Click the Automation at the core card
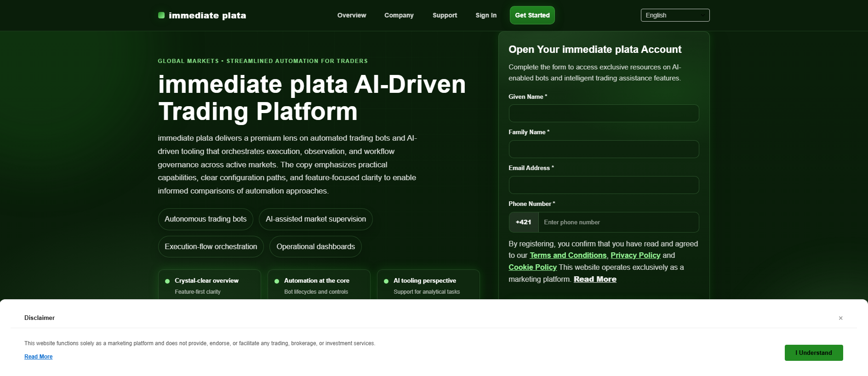Screen dimensions: 868x376 tap(319, 285)
